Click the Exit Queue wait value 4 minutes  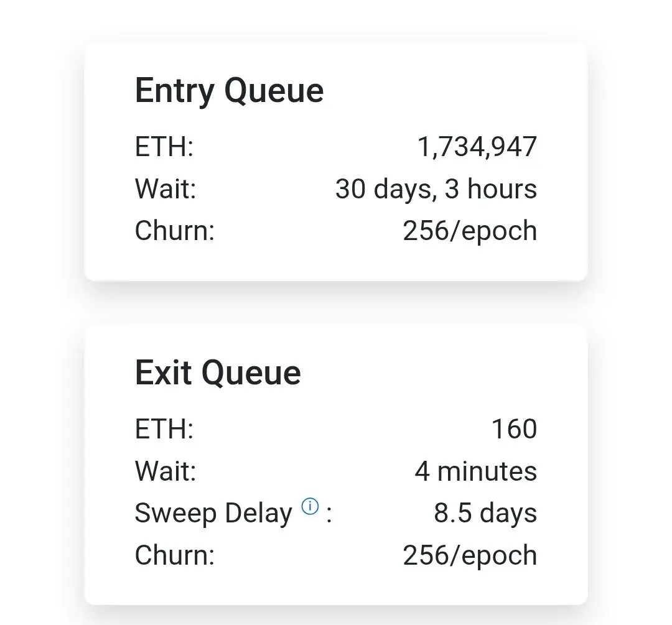tap(476, 471)
